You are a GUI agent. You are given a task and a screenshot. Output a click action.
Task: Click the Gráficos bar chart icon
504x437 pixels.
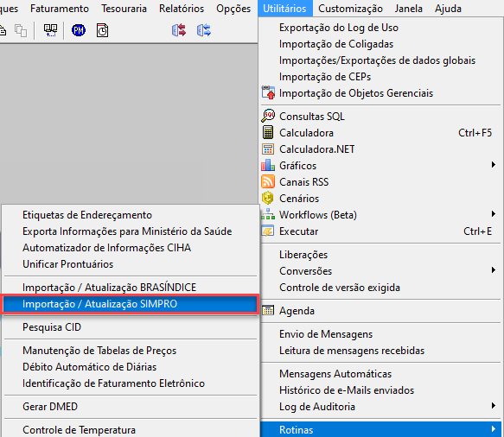(268, 165)
